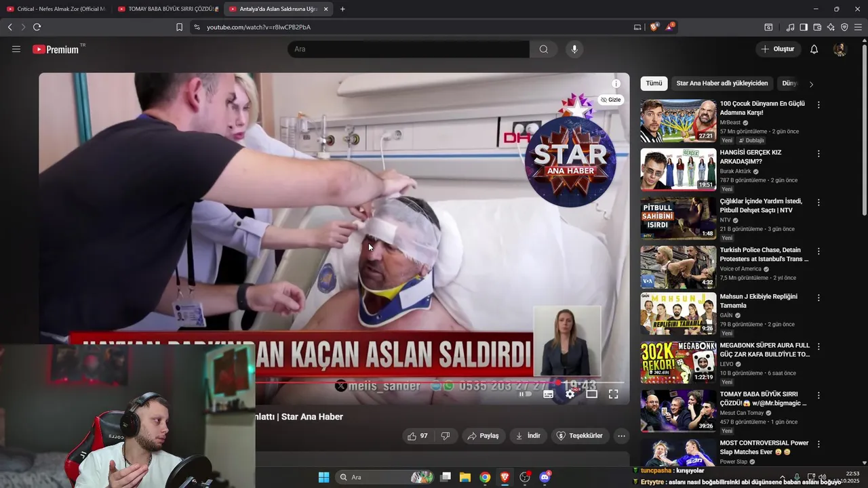Select Star Ana Haber adlı yükleyiciden chip
868x488 pixels.
pyautogui.click(x=722, y=83)
